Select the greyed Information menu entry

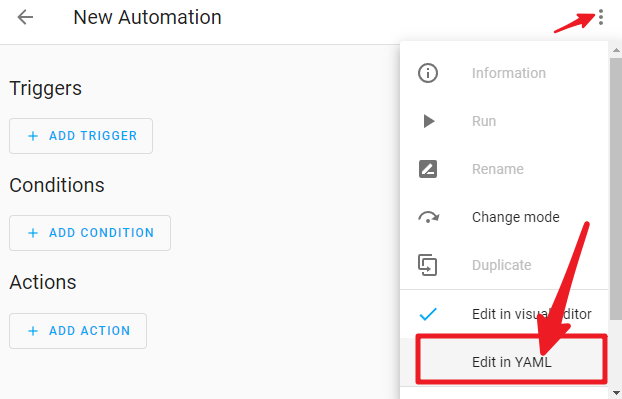[x=504, y=73]
